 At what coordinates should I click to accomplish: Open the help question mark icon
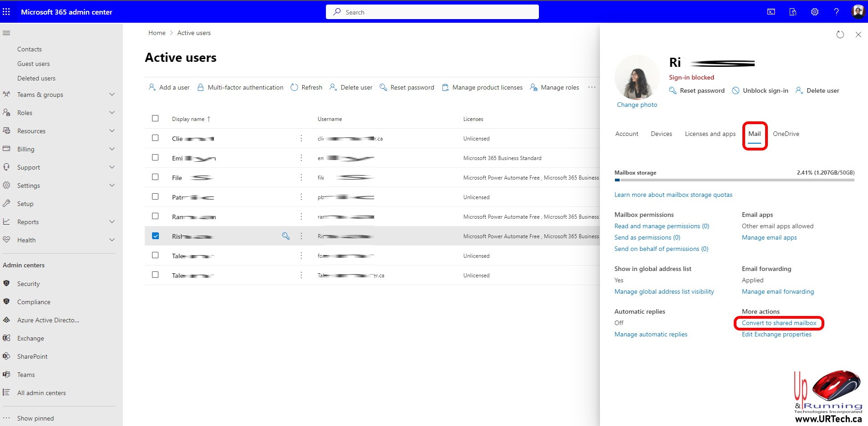[x=836, y=12]
